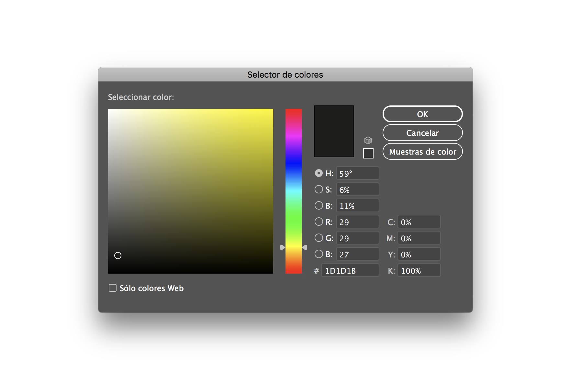
Task: Click the new color preview rectangle
Action: coord(334,131)
